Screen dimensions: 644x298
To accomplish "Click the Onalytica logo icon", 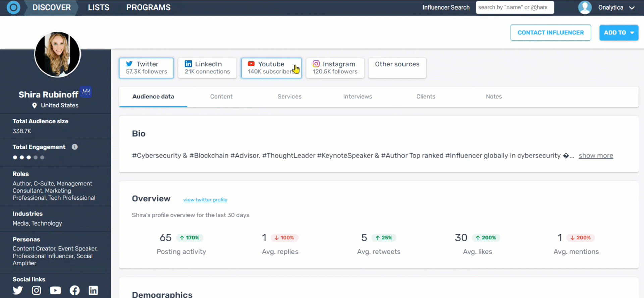I will pos(13,7).
